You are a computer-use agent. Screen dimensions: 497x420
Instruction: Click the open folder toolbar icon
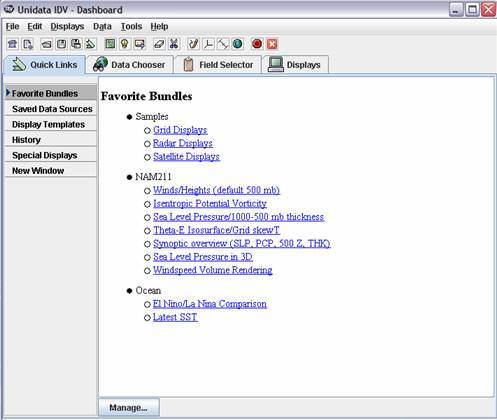coord(47,44)
